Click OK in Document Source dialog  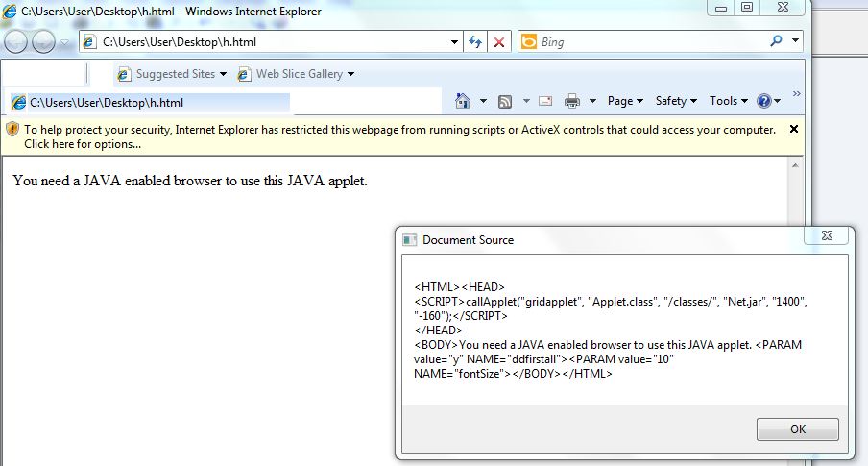[797, 429]
